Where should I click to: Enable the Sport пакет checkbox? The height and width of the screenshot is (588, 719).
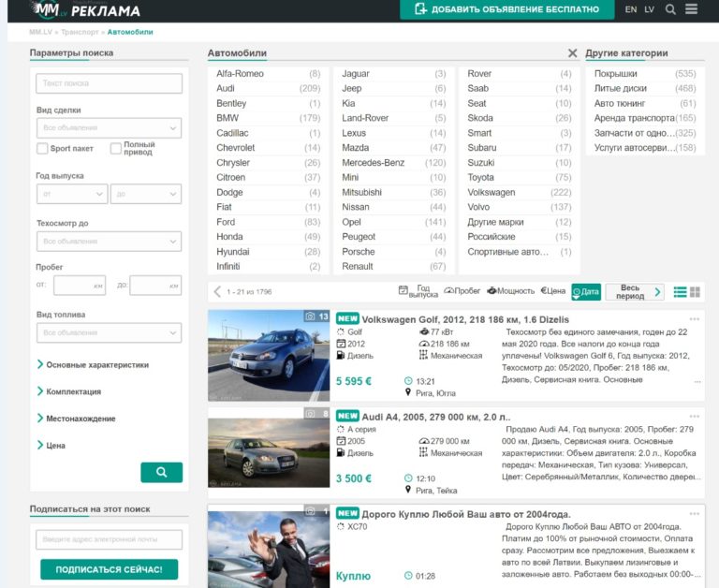point(42,148)
